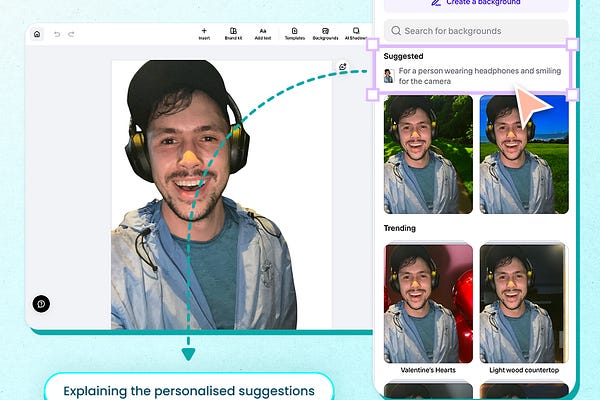The image size is (600, 400).
Task: Redo the last undone edit
Action: point(71,34)
